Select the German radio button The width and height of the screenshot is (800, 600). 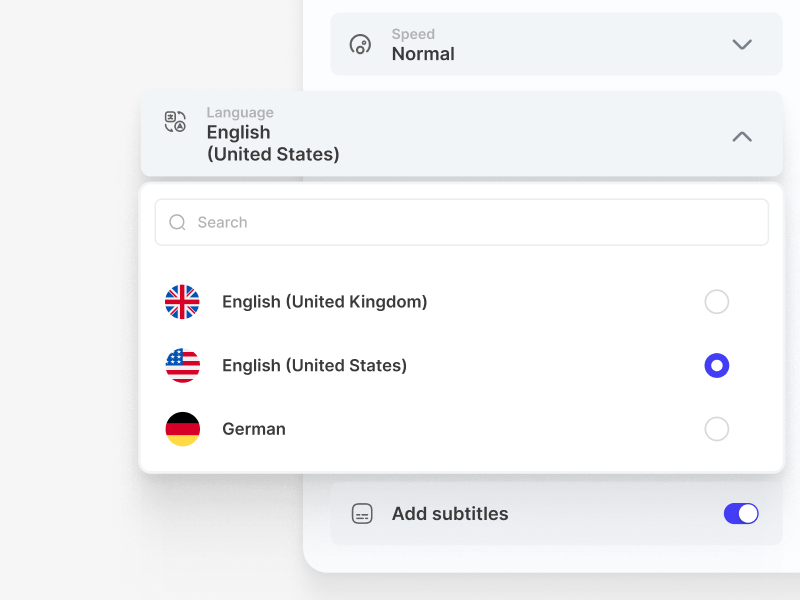coord(717,428)
